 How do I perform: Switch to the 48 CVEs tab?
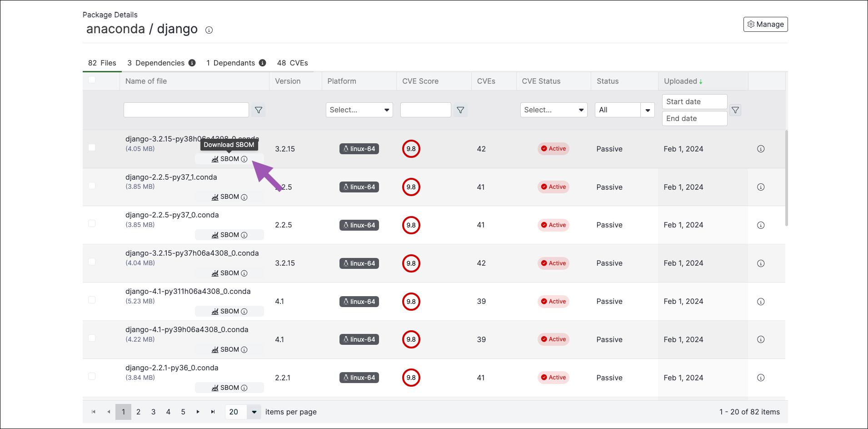[293, 63]
